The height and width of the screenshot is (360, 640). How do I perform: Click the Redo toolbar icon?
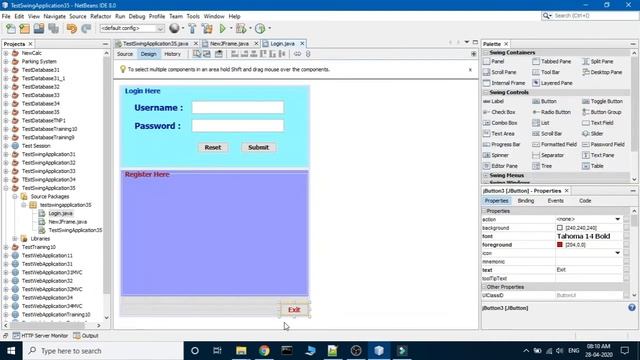pyautogui.click(x=86, y=29)
